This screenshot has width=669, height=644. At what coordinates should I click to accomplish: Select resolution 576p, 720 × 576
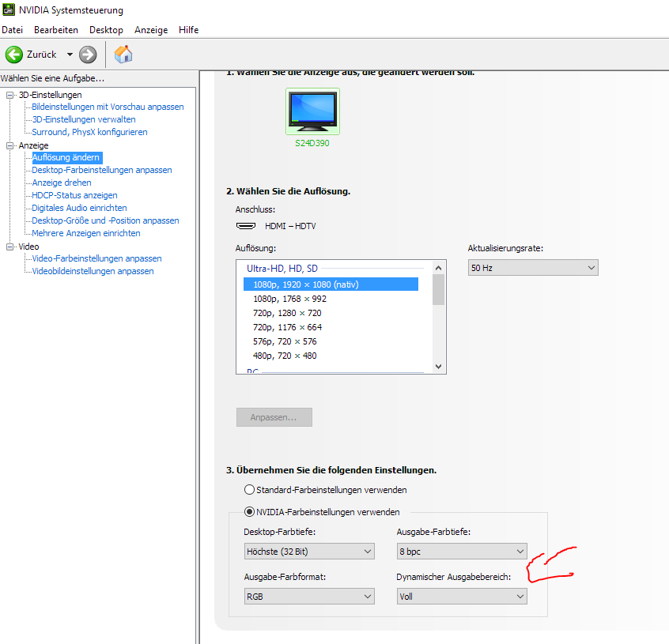(x=285, y=341)
